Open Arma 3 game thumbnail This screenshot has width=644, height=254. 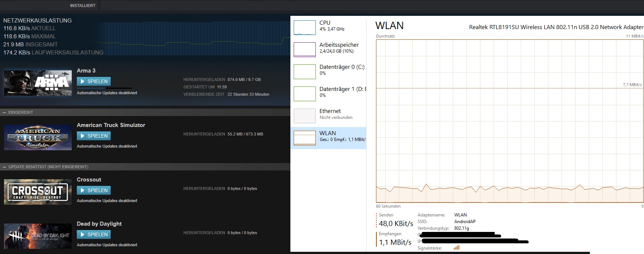(x=38, y=83)
